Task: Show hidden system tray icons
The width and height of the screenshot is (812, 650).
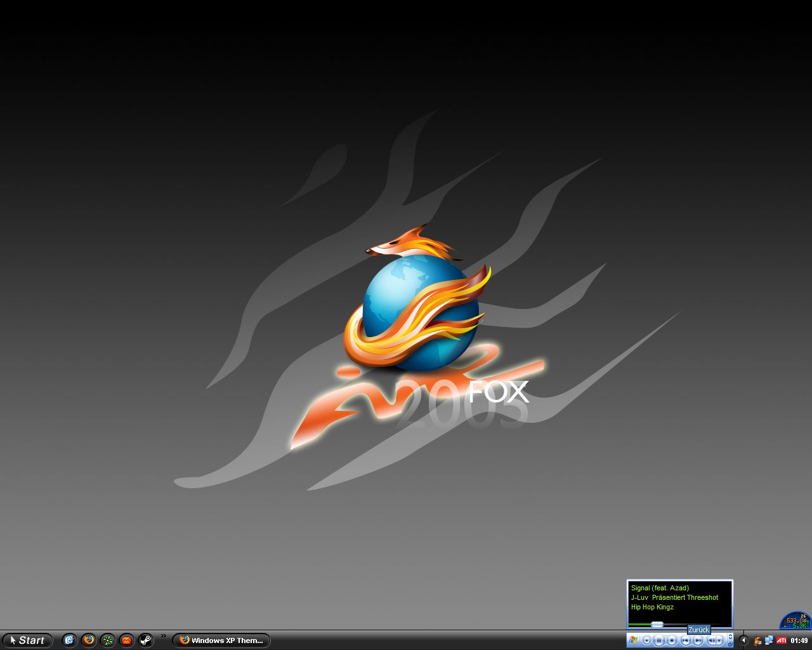Action: pyautogui.click(x=744, y=640)
